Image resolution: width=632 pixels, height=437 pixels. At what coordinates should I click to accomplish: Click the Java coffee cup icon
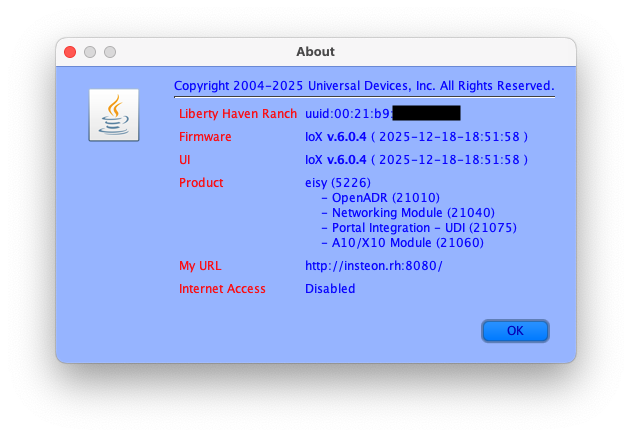tap(114, 115)
